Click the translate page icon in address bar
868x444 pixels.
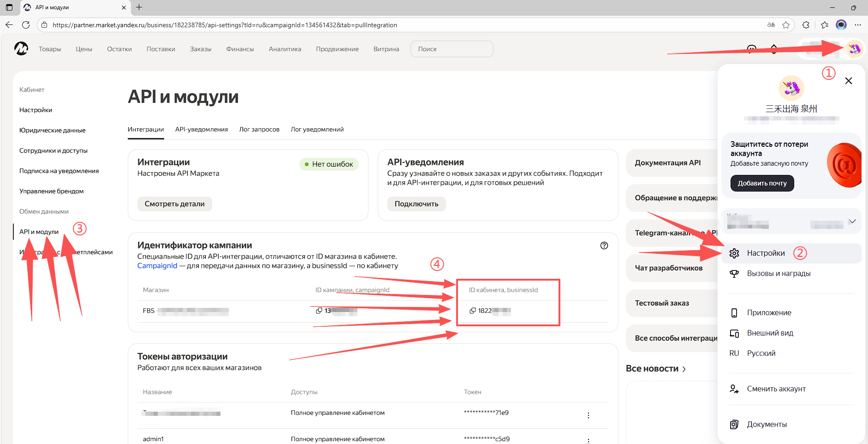771,25
